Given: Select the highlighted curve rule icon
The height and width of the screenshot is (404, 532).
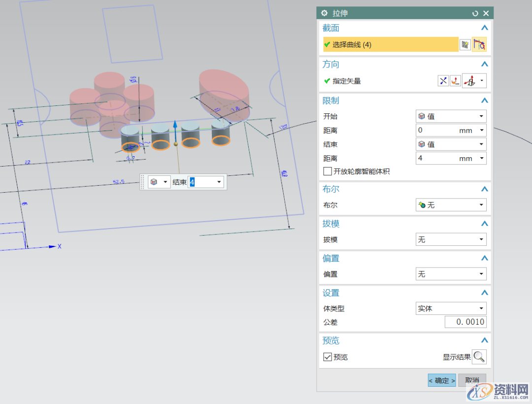Looking at the screenshot, I should click(479, 44).
